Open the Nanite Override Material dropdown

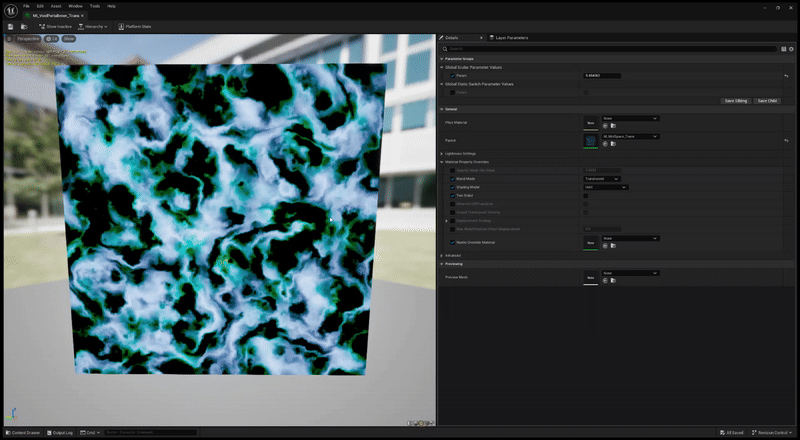631,238
